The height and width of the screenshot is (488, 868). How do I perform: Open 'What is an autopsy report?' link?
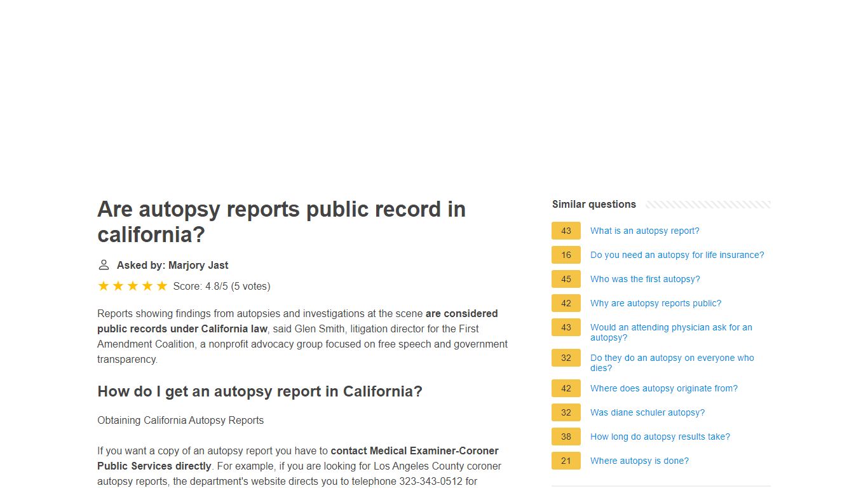point(644,231)
